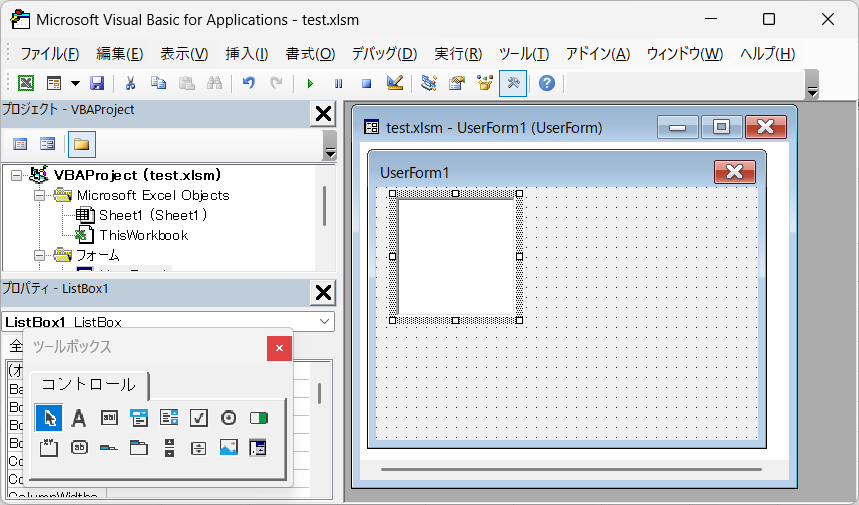Screen dimensions: 859x505
Task: Open the 編集(E) menu
Action: tap(119, 54)
